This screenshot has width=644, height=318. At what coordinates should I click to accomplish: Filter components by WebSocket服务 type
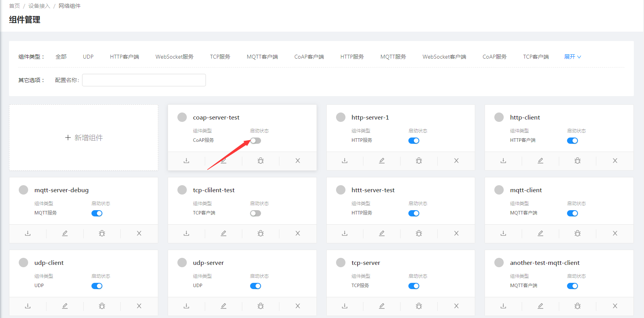coord(174,57)
